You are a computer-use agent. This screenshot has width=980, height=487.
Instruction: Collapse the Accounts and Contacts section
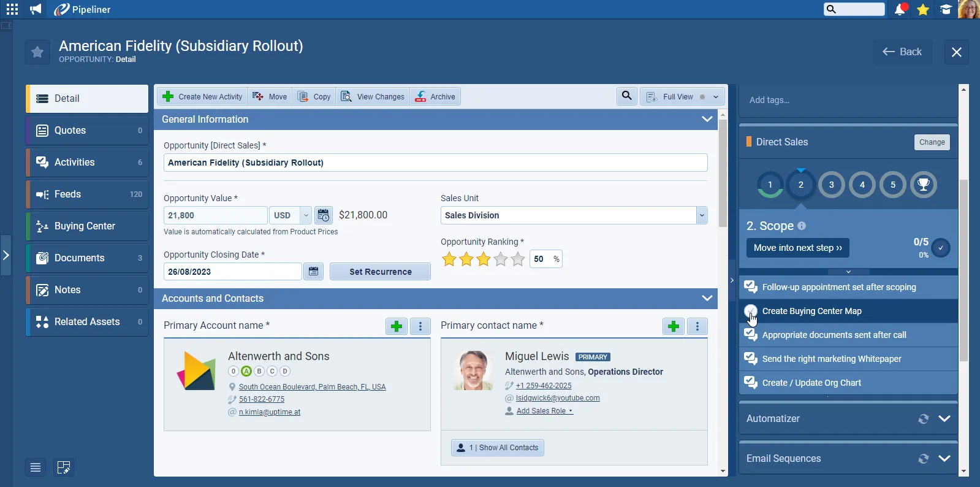pyautogui.click(x=707, y=298)
